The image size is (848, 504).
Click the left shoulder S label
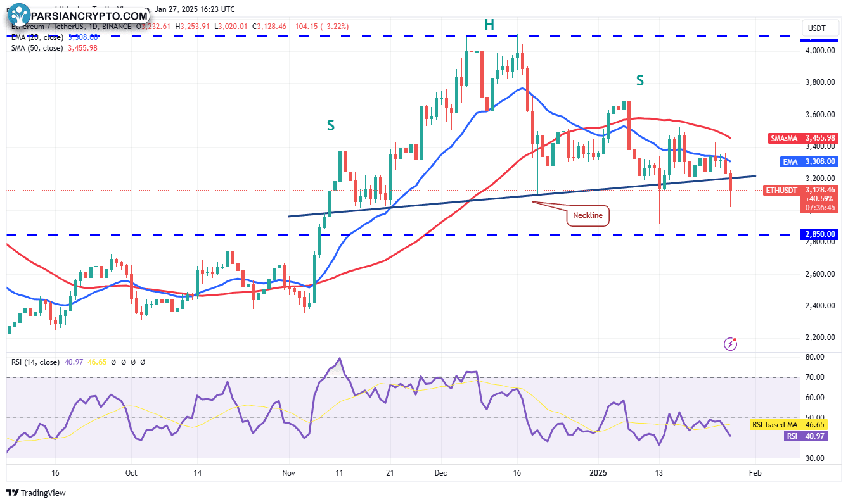pyautogui.click(x=330, y=125)
